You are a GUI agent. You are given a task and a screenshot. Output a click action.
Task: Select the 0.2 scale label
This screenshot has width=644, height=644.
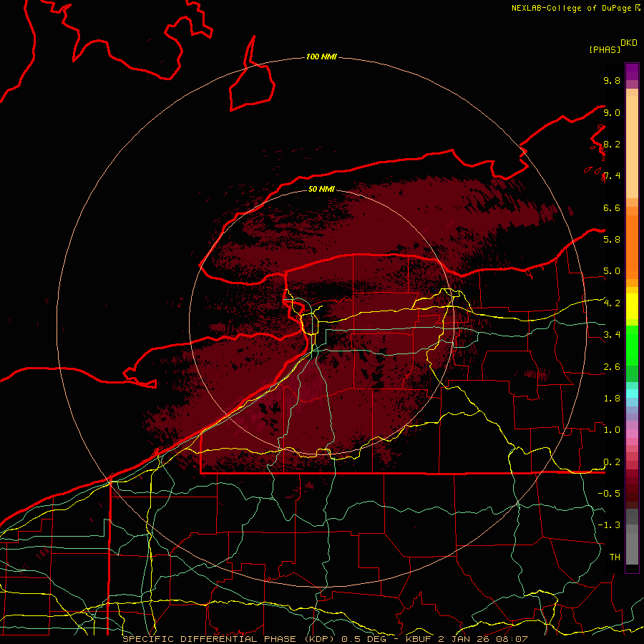click(x=612, y=462)
